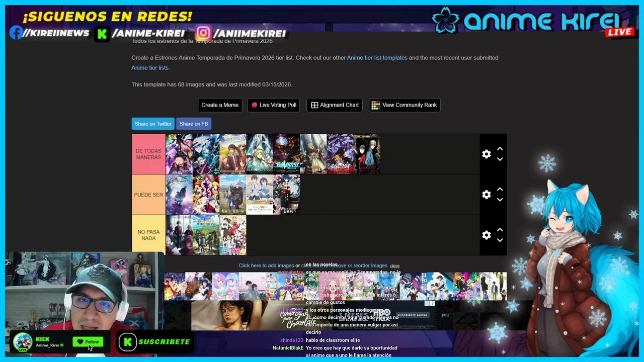644x362 pixels.
Task: Select the orange PUEDE SER tier label
Action: (148, 195)
